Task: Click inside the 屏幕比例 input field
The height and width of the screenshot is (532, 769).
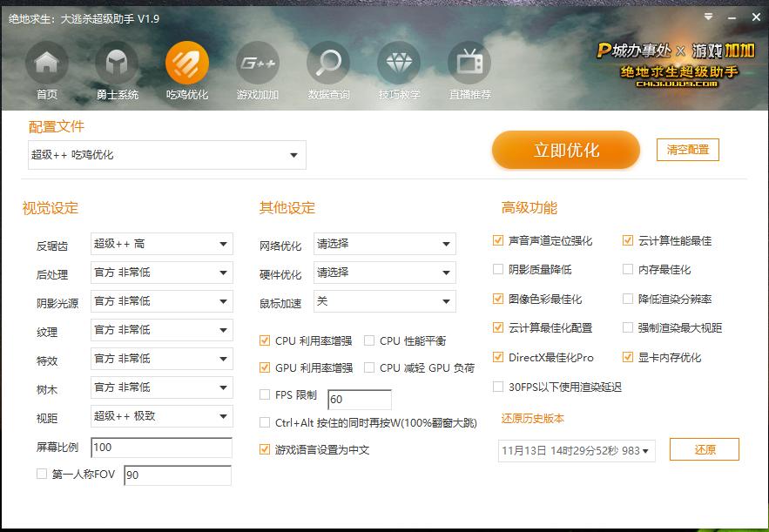Action: (160, 447)
